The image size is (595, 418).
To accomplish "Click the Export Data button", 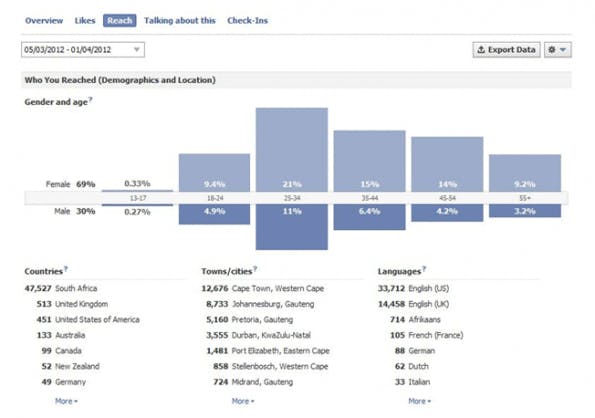I will 507,50.
